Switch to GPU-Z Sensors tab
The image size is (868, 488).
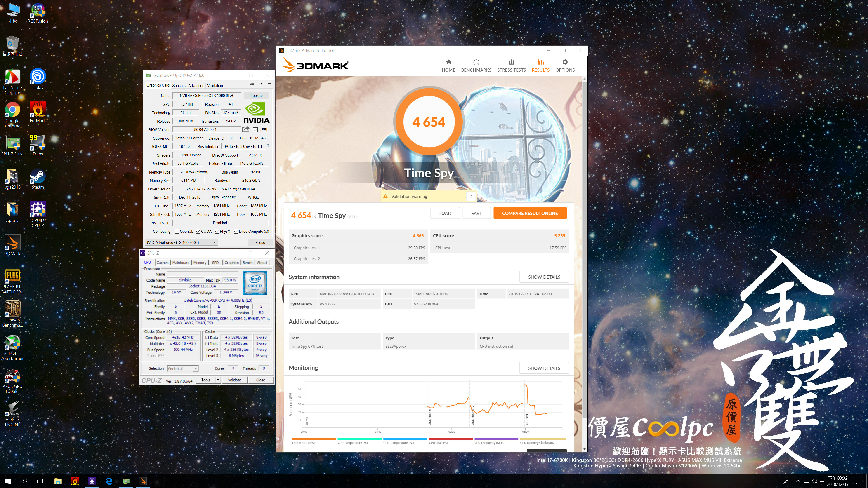click(x=179, y=86)
